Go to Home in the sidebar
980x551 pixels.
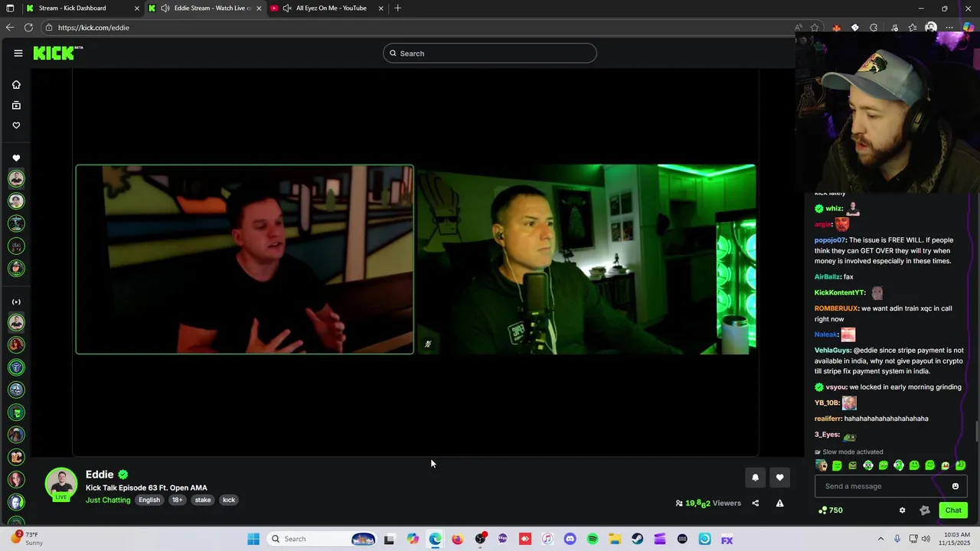pos(16,85)
